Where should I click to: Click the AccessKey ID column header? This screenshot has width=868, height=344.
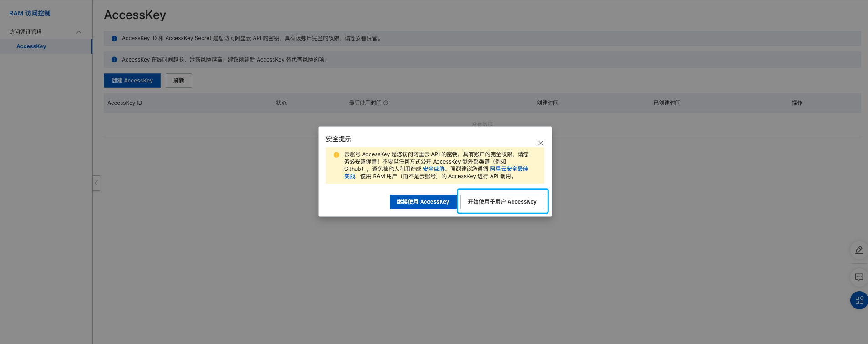125,103
